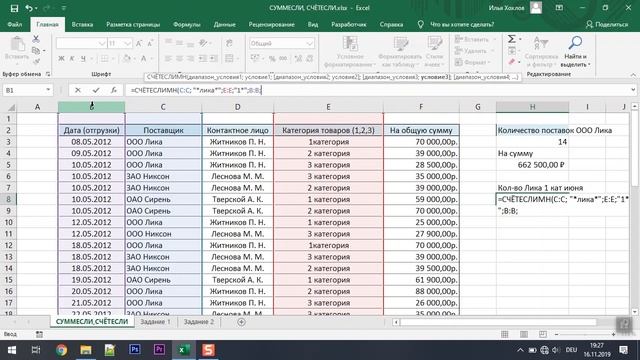
Task: Switch to the Данные tab
Action: pyautogui.click(x=224, y=24)
